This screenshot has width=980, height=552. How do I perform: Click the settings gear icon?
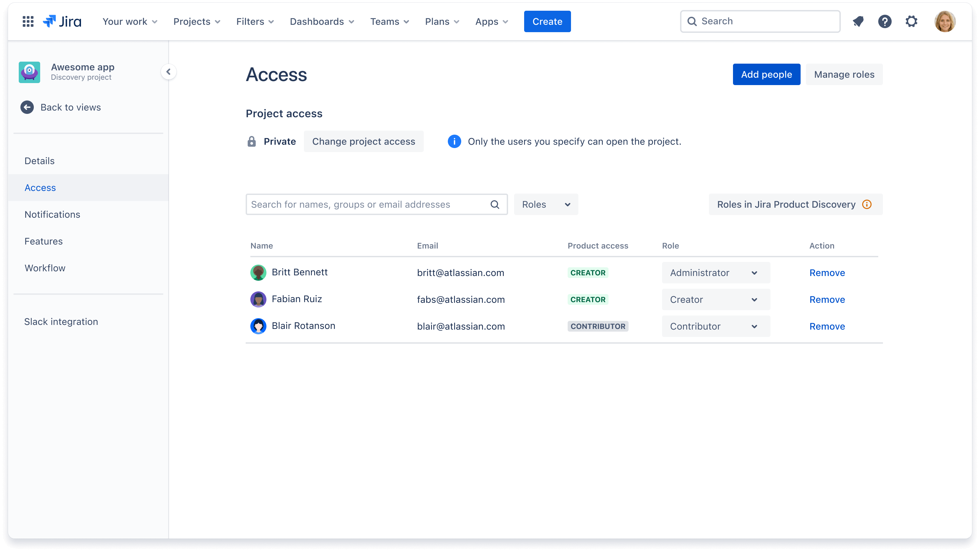(912, 21)
